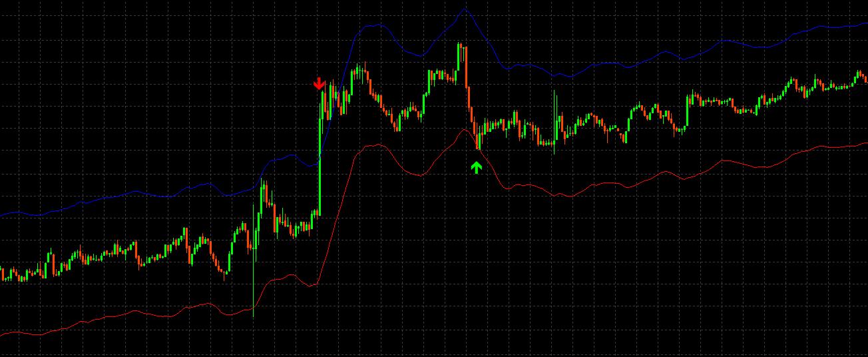
Task: Select the last candle at the far right
Action: coord(865,79)
